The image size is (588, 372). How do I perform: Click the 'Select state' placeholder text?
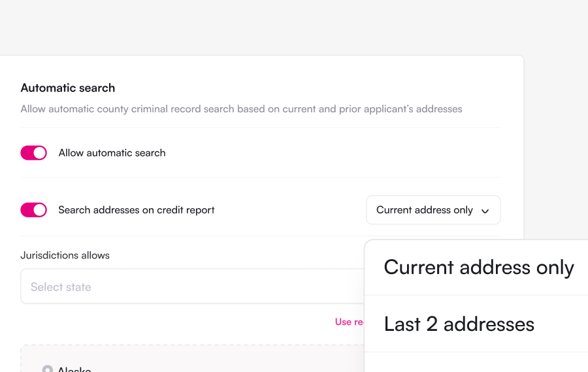61,287
